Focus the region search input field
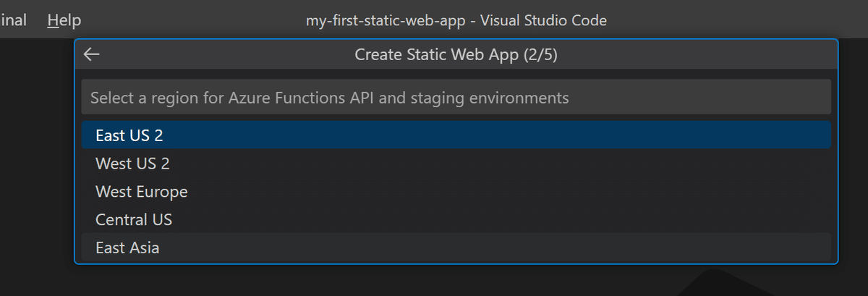This screenshot has height=296, width=868. point(456,97)
